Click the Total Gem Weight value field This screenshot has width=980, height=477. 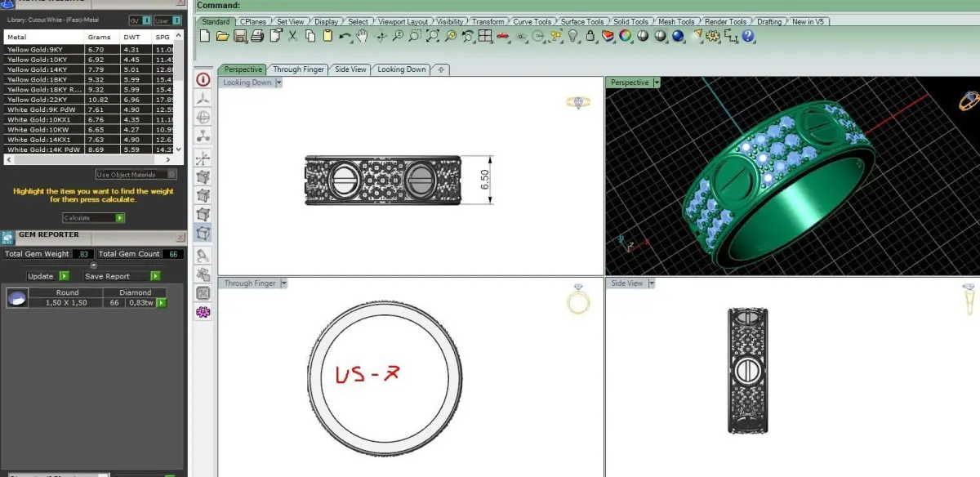[82, 254]
